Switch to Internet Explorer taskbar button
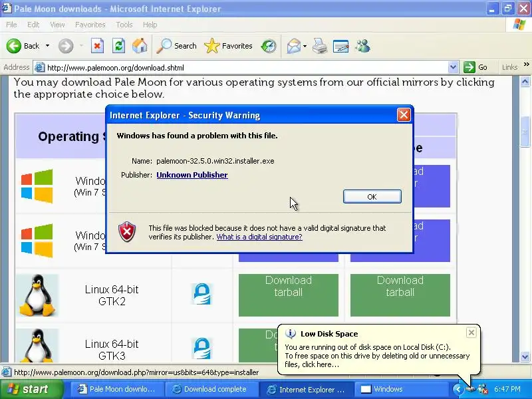The image size is (532, 399). pyautogui.click(x=307, y=389)
